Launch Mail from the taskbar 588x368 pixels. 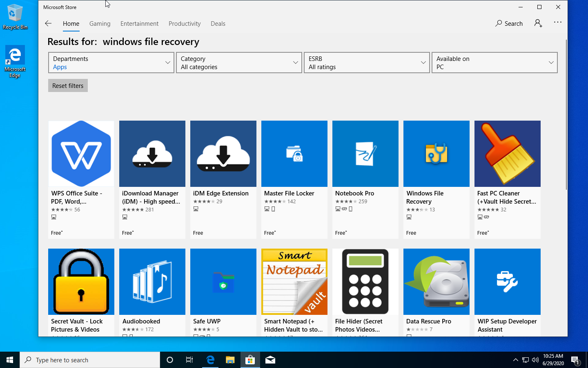coord(269,360)
